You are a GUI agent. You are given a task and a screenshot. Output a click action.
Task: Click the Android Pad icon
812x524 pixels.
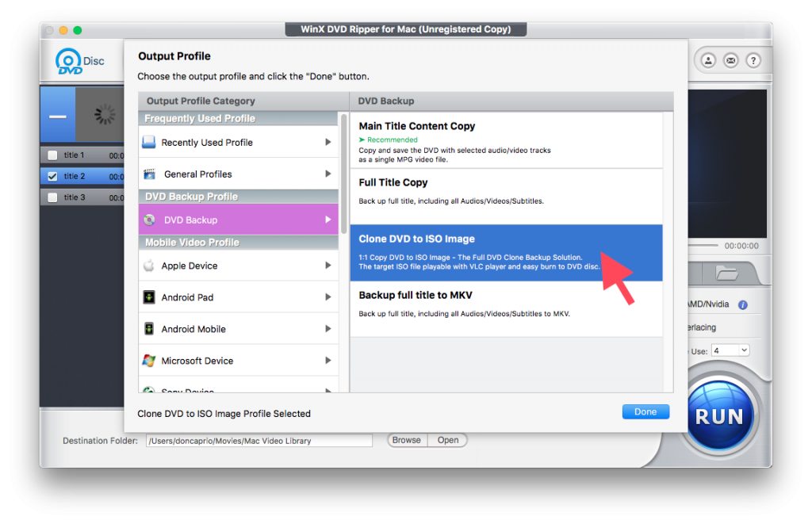click(x=149, y=297)
